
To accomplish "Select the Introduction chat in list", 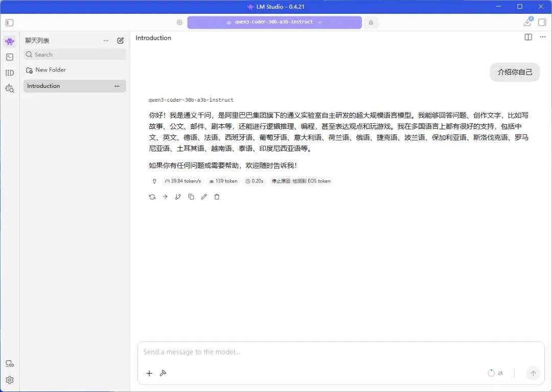I will pos(75,86).
